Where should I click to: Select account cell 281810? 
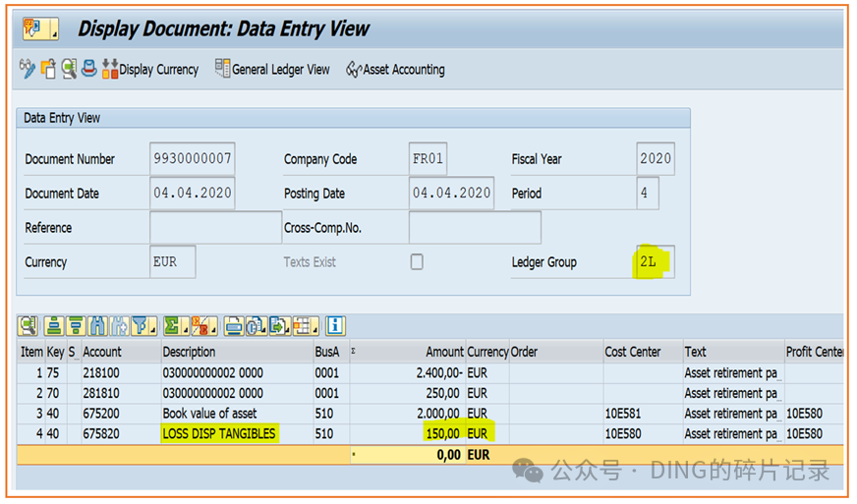point(121,393)
